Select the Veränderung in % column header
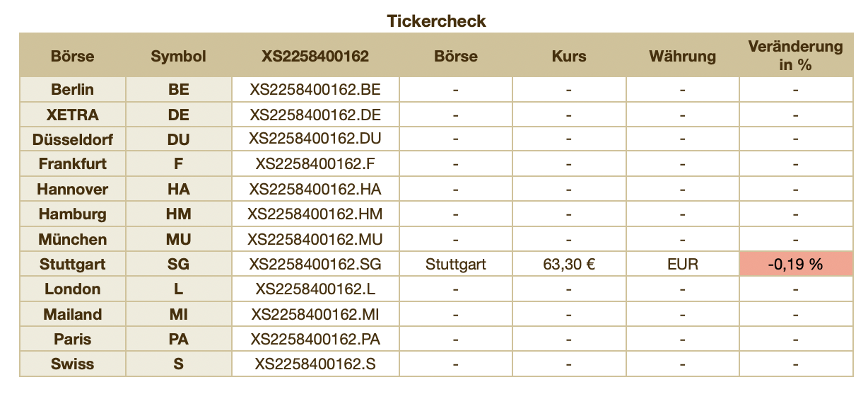Viewport: 868px width, 399px height. [x=795, y=55]
